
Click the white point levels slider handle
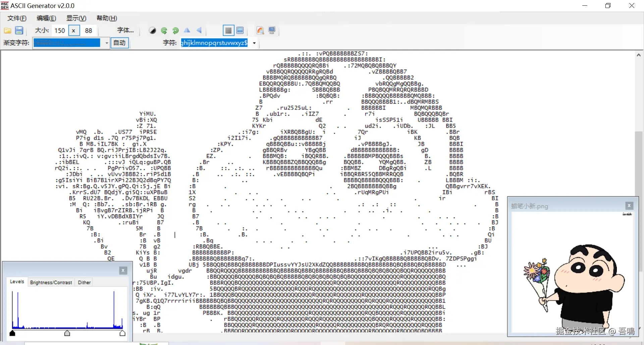pyautogui.click(x=122, y=333)
